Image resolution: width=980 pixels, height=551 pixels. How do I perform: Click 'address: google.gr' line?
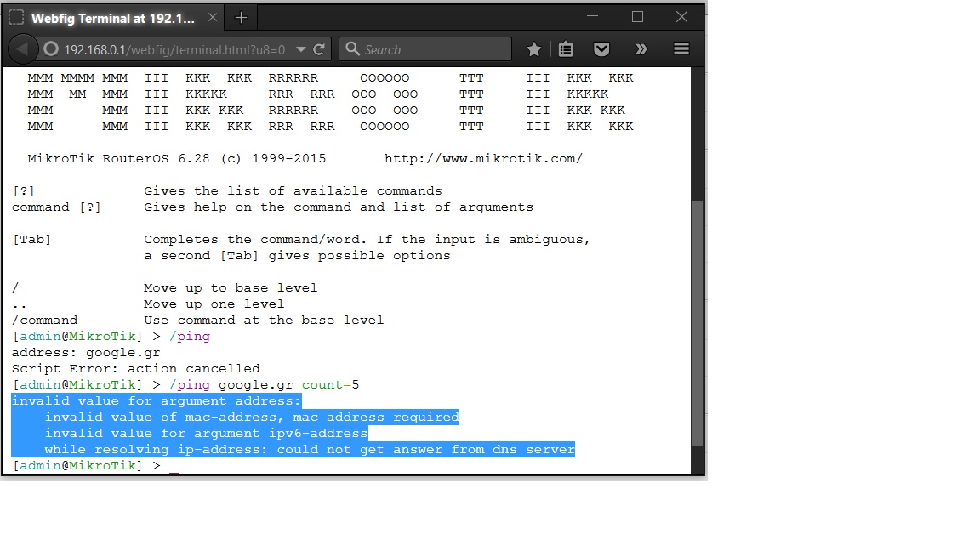[86, 352]
